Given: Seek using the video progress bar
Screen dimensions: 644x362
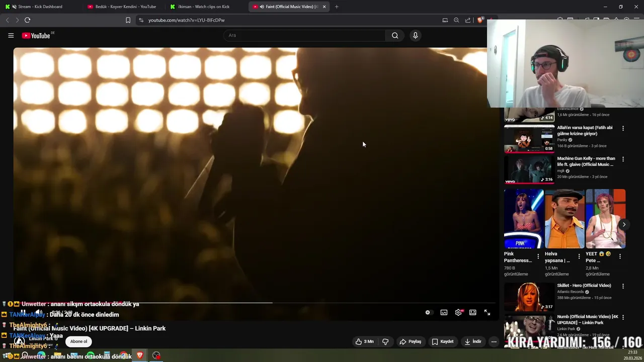Looking at the screenshot, I should click(255, 303).
